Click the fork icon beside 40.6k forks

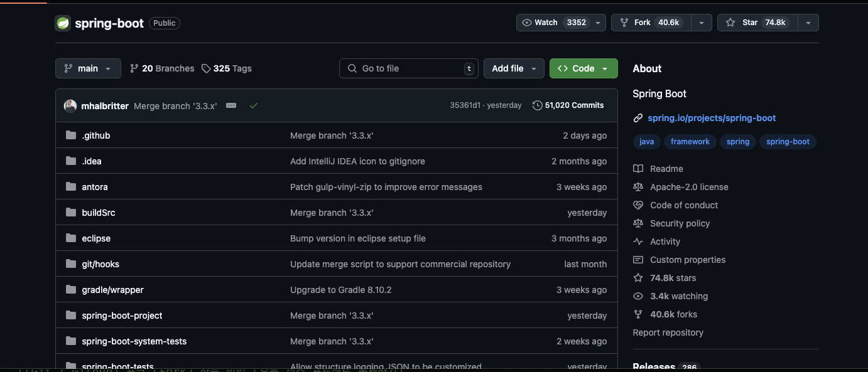click(638, 314)
